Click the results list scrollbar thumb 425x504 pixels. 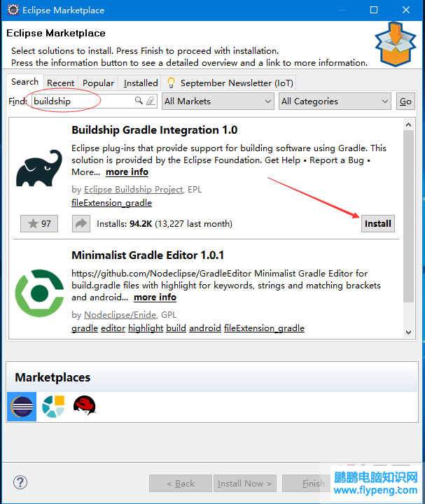409,216
